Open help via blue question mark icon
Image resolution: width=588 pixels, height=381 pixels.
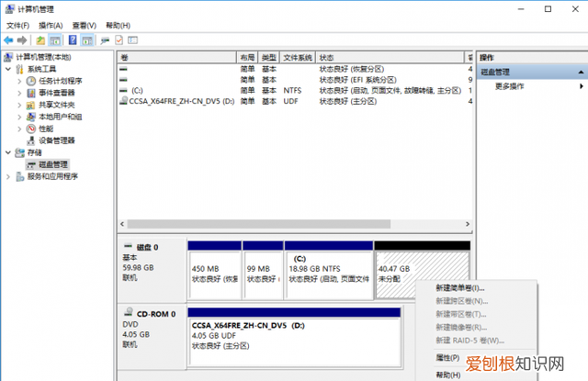click(73, 40)
